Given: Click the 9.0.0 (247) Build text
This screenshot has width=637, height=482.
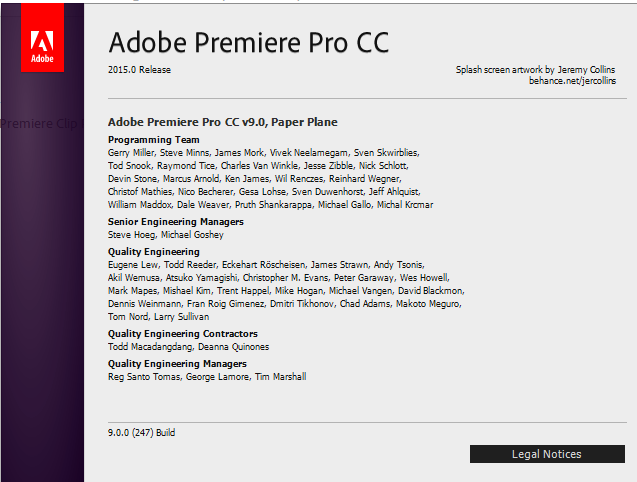Looking at the screenshot, I should pos(141,433).
